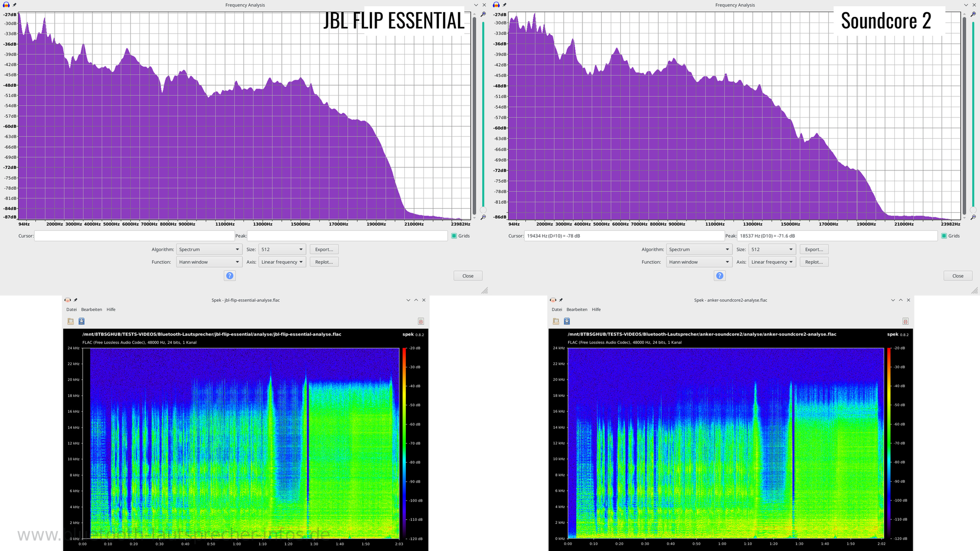Toggle Grids checkbox in JBL Frequency Analysis
Image resolution: width=980 pixels, height=551 pixels.
[454, 236]
